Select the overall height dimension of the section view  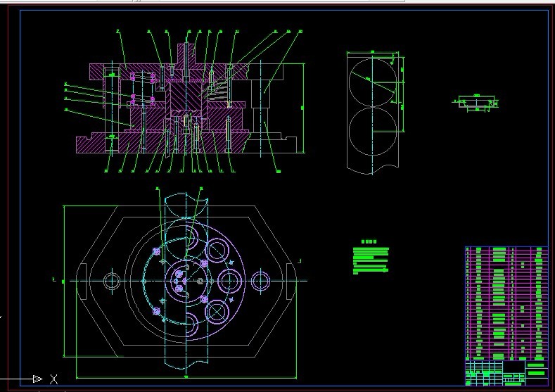pyautogui.click(x=303, y=108)
